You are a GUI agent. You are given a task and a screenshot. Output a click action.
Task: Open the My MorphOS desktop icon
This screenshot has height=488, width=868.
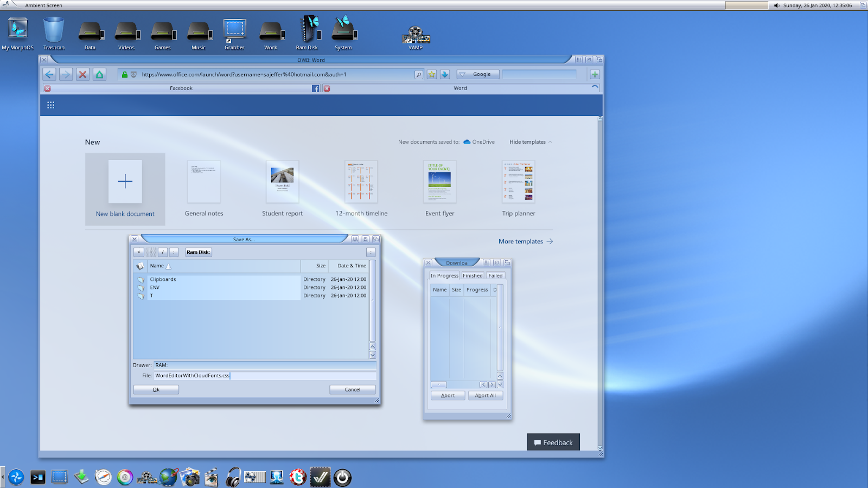click(x=18, y=34)
